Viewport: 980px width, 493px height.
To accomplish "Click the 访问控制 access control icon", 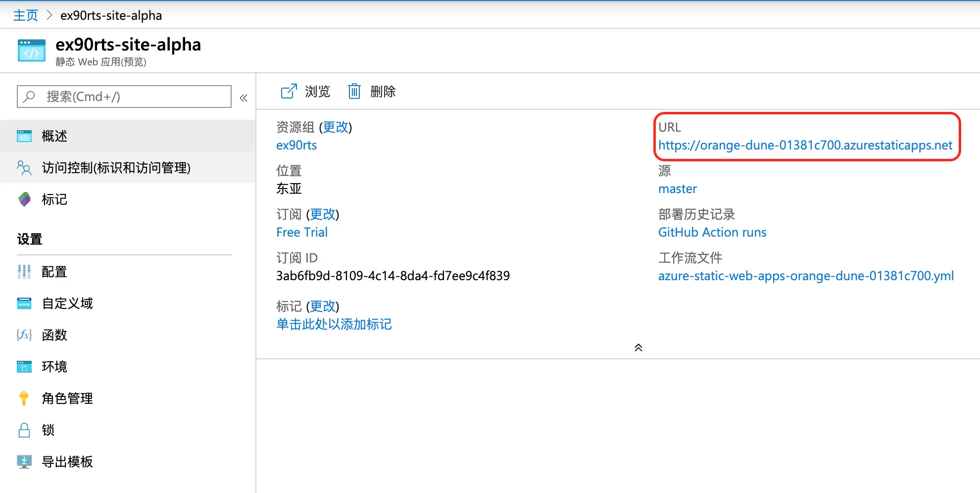I will pos(24,168).
